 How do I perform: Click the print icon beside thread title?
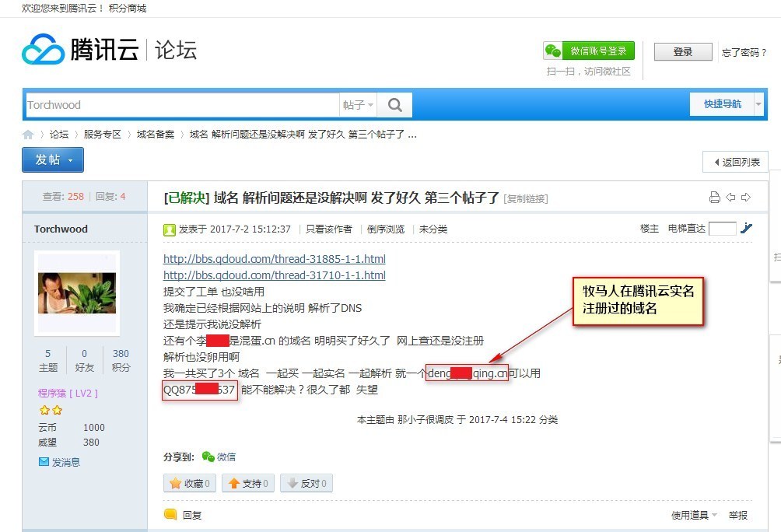coord(715,198)
